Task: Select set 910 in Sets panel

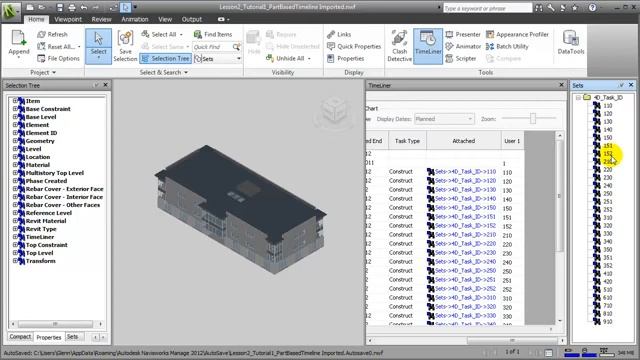Action: pyautogui.click(x=608, y=322)
